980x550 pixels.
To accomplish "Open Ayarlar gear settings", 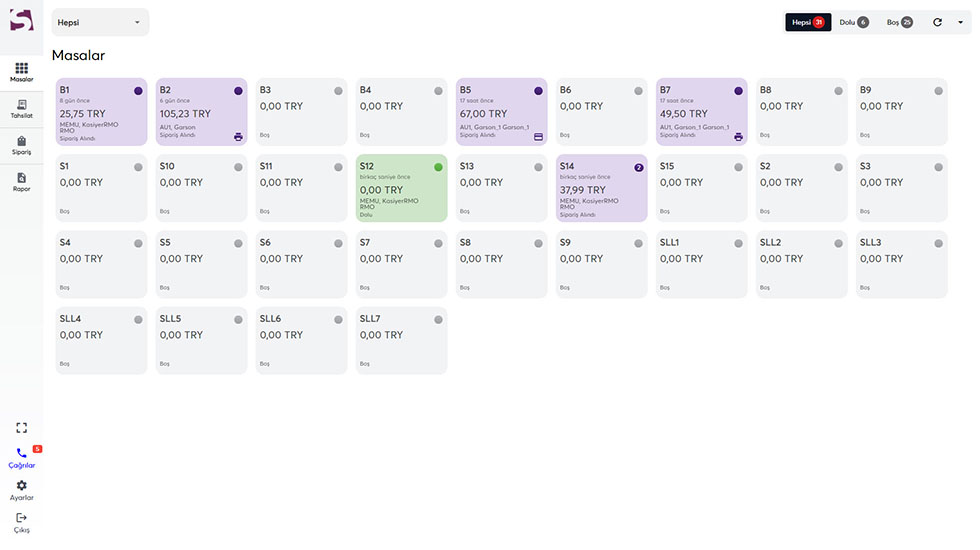I will 21,486.
